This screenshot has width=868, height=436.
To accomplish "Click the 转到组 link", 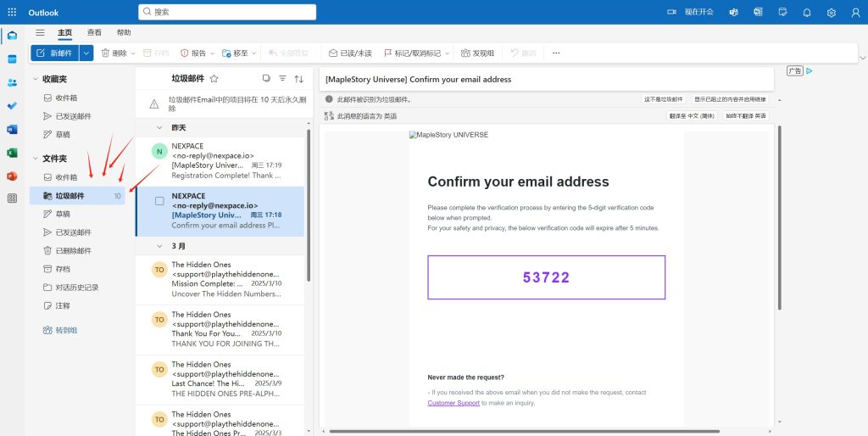I will 60,330.
